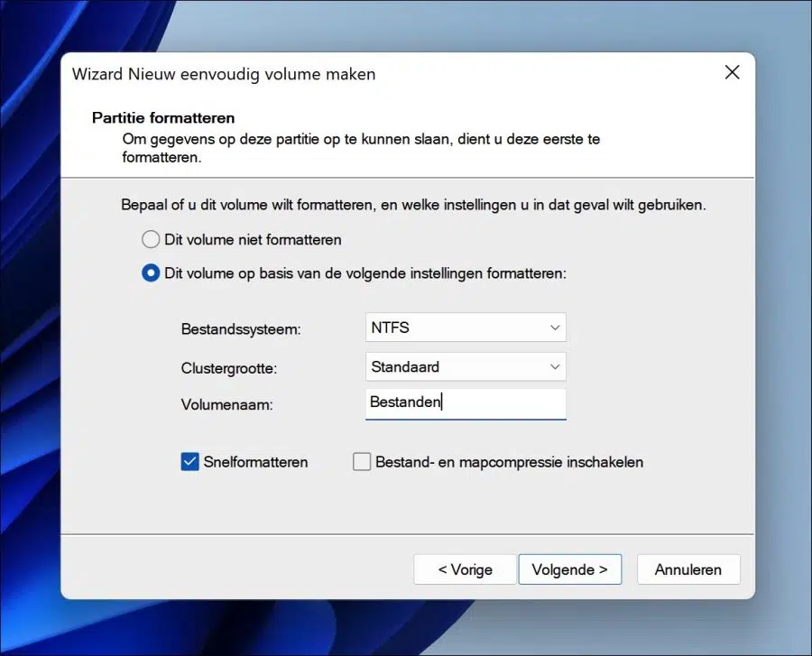The width and height of the screenshot is (812, 656).
Task: Click the 'Bepaal of u dit volume' instruction text
Action: 413,205
